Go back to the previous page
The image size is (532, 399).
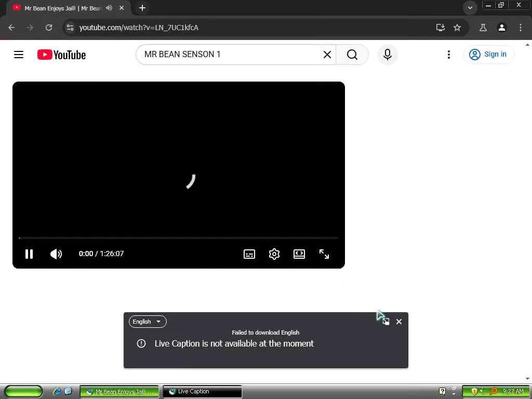[x=11, y=28]
